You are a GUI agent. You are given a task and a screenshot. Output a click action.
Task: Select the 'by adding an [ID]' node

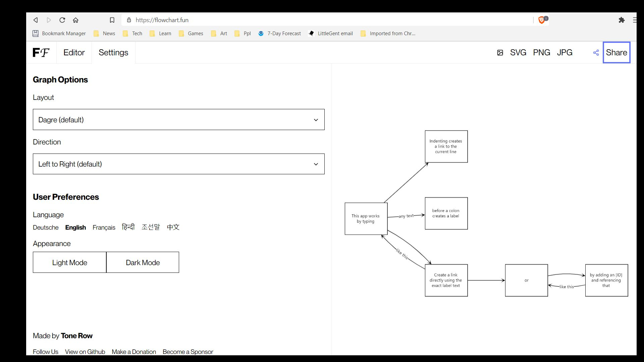coord(606,280)
